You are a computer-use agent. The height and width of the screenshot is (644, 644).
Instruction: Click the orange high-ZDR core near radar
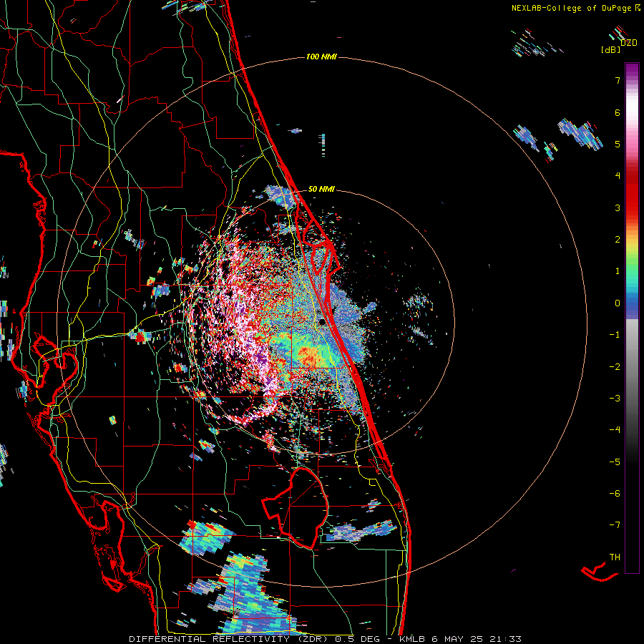click(x=309, y=355)
